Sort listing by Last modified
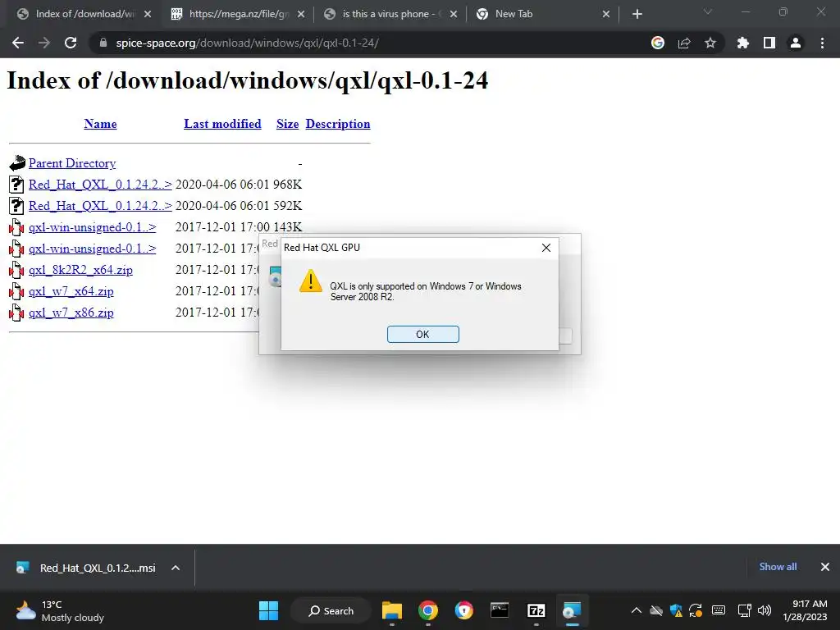Image resolution: width=840 pixels, height=630 pixels. point(222,124)
